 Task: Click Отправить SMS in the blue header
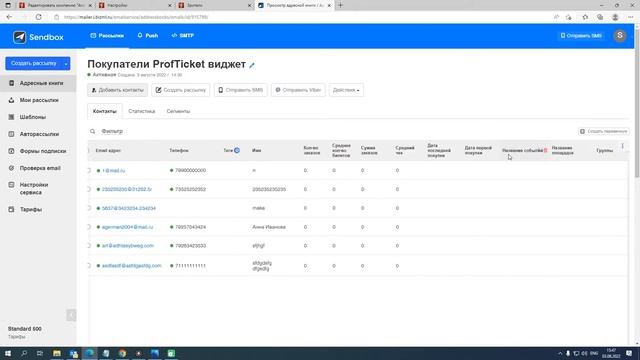pyautogui.click(x=581, y=36)
